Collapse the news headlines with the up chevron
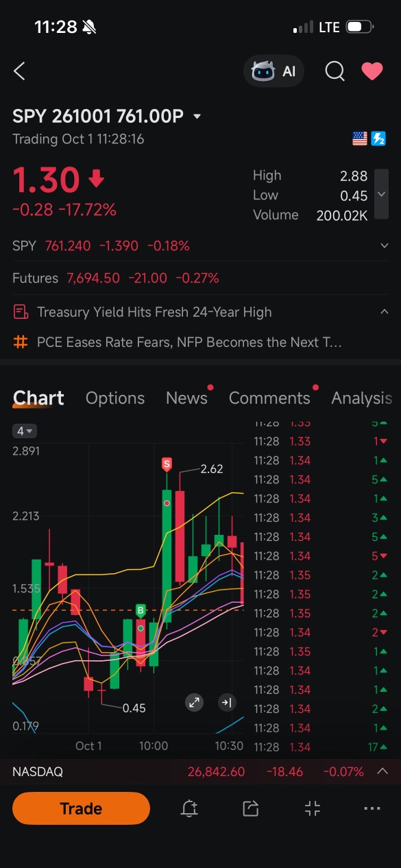The height and width of the screenshot is (868, 401). coord(385,312)
